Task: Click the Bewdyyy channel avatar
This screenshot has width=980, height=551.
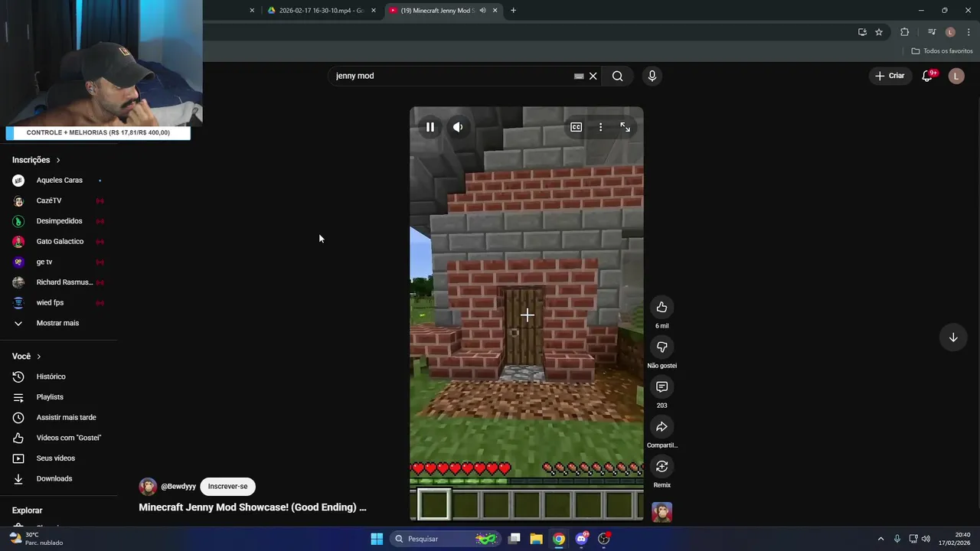Action: coord(148,487)
